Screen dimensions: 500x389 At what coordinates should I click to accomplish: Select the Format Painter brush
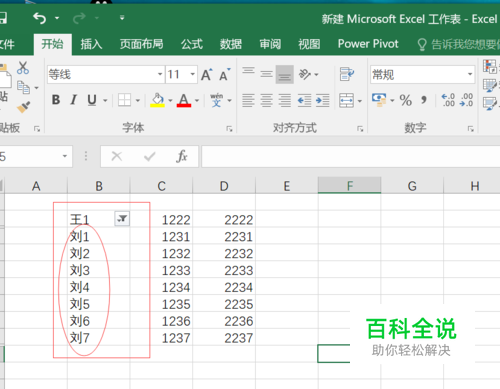click(x=23, y=107)
